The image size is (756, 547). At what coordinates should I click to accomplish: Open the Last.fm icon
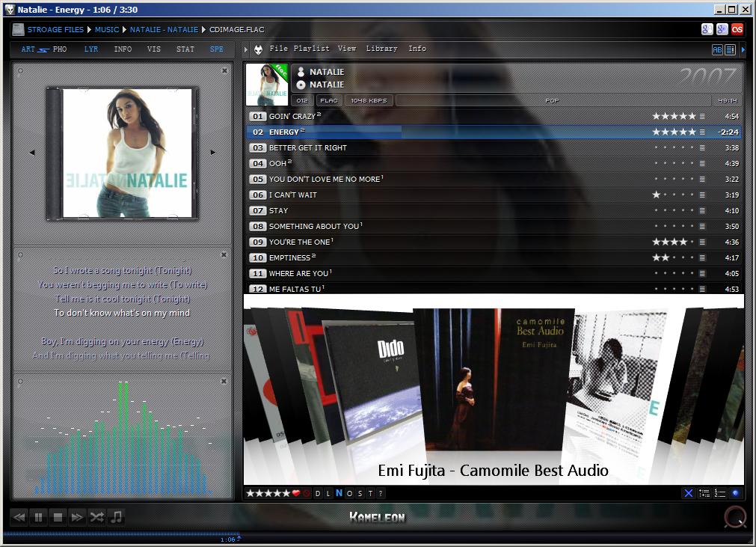click(x=737, y=29)
